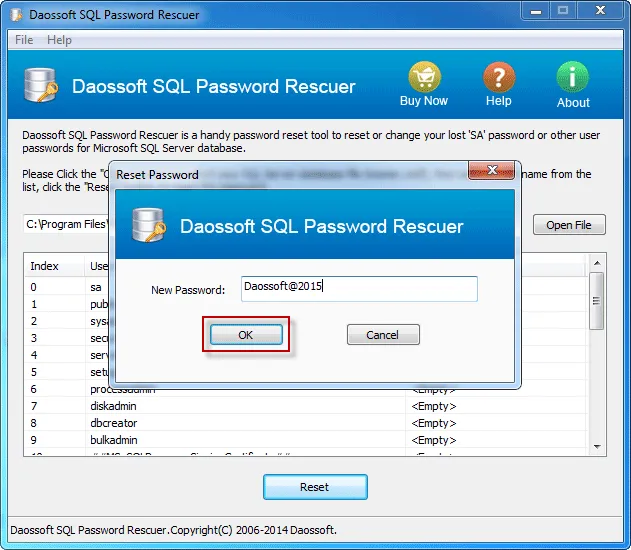The height and width of the screenshot is (550, 631).
Task: Select the dbcreator user row
Action: pos(305,423)
